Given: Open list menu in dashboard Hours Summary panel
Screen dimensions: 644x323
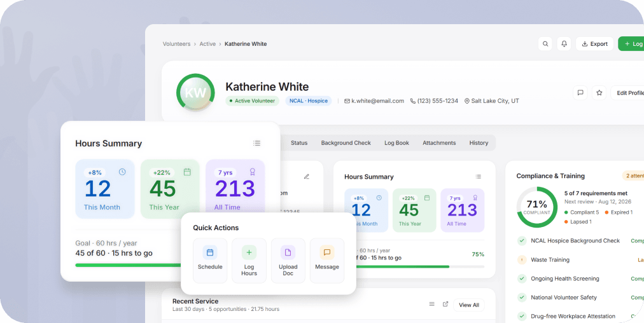Looking at the screenshot, I should 478,177.
